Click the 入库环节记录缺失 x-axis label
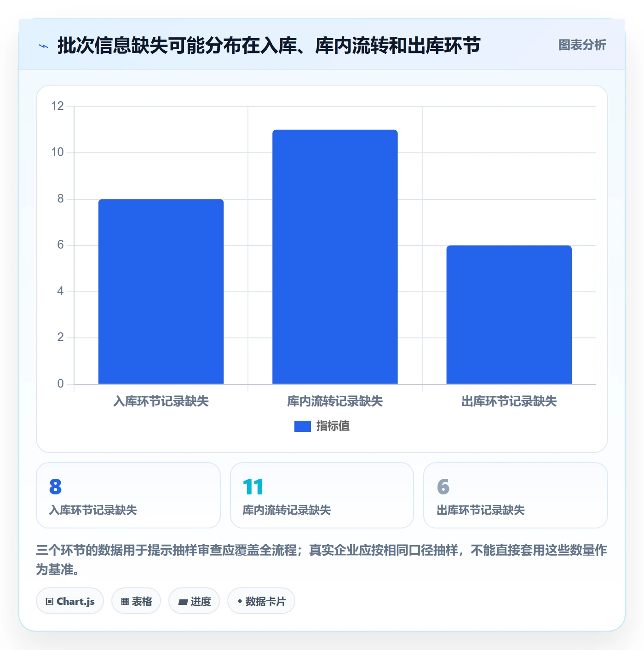 (161, 401)
